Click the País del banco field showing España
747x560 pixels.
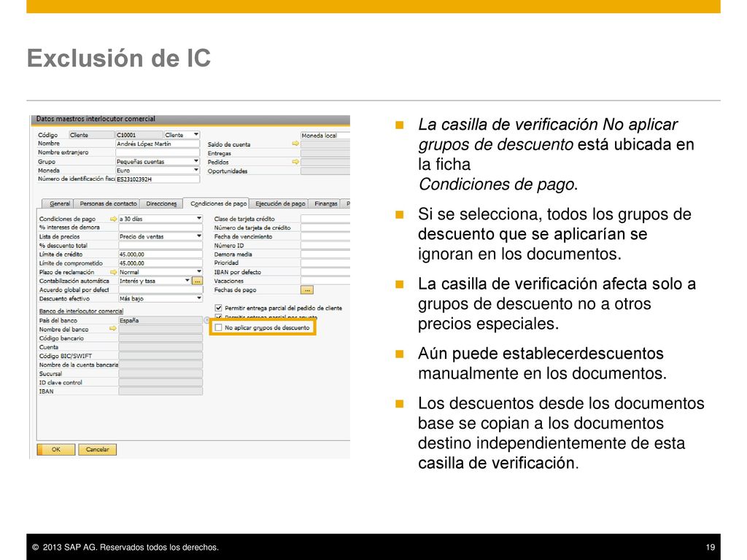tap(160, 321)
